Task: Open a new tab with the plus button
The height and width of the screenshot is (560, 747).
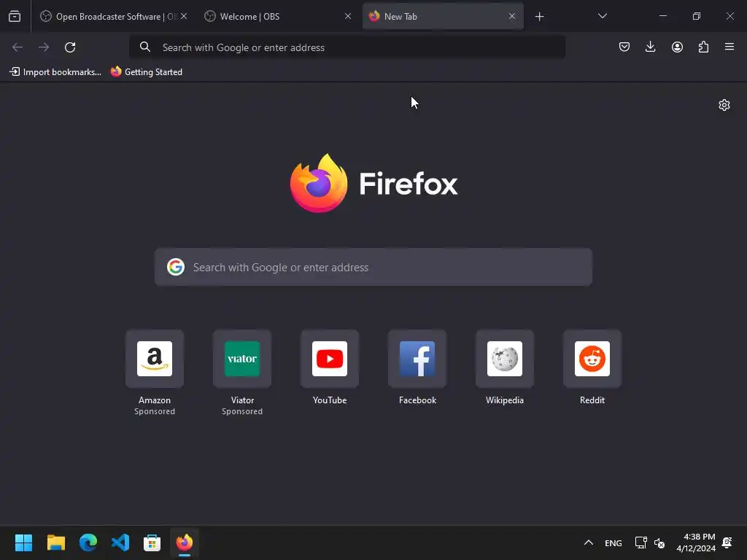Action: (x=539, y=17)
